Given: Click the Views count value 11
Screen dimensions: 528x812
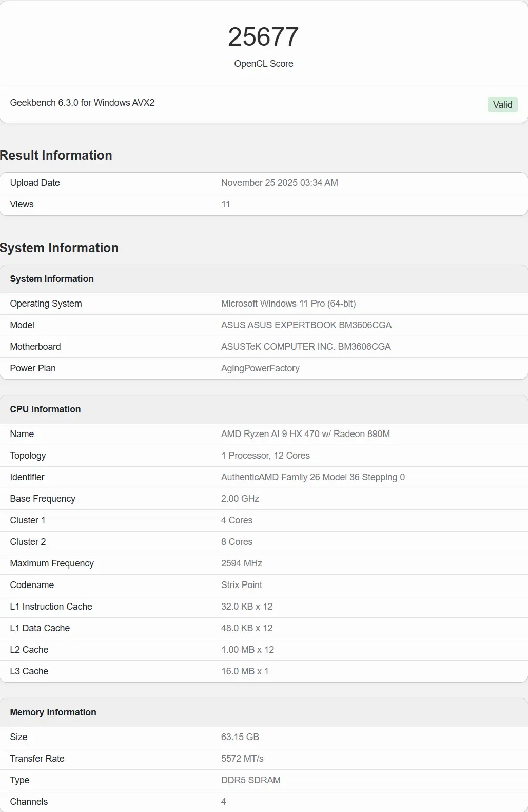Looking at the screenshot, I should click(225, 204).
